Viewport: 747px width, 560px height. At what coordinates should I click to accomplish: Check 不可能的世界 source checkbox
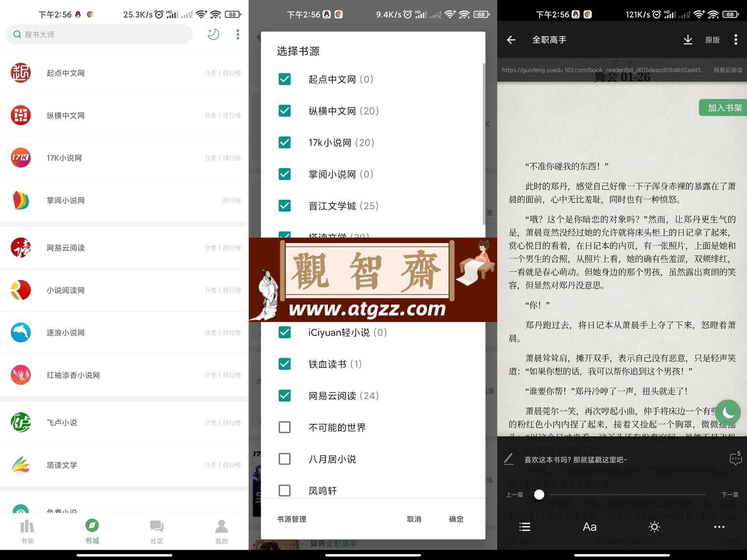point(284,427)
